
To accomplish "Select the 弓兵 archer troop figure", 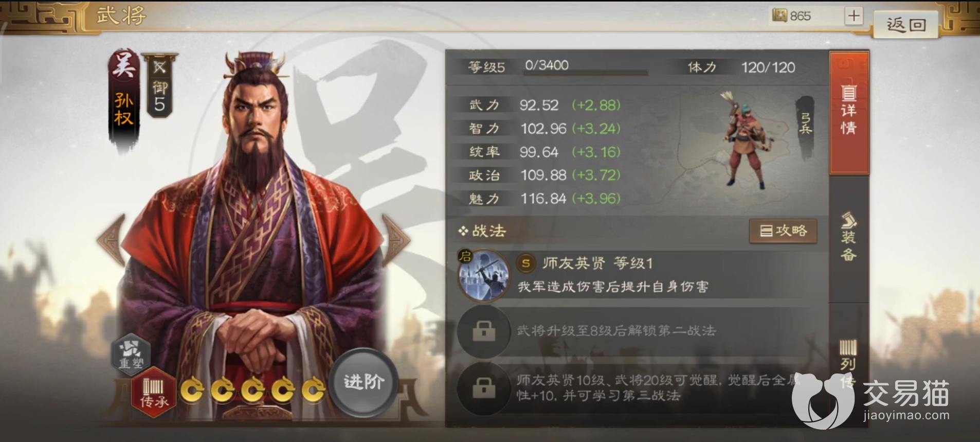I will point(744,140).
